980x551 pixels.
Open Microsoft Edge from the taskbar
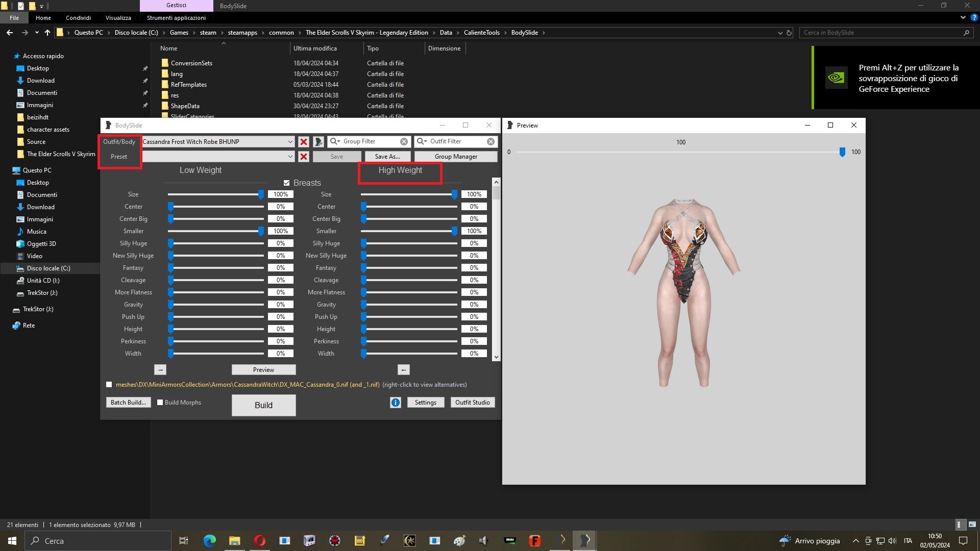pyautogui.click(x=210, y=541)
